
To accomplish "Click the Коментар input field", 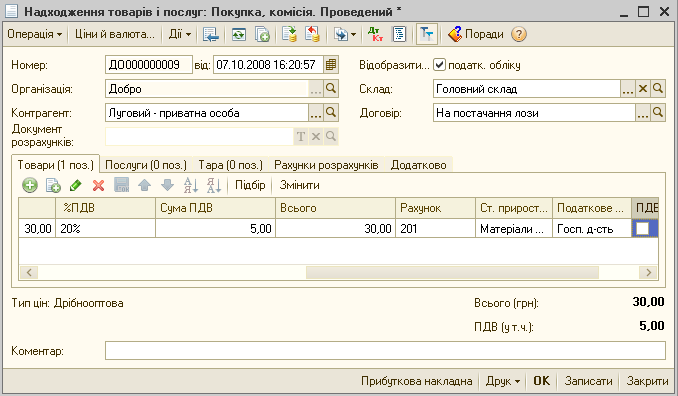I will pyautogui.click(x=385, y=350).
